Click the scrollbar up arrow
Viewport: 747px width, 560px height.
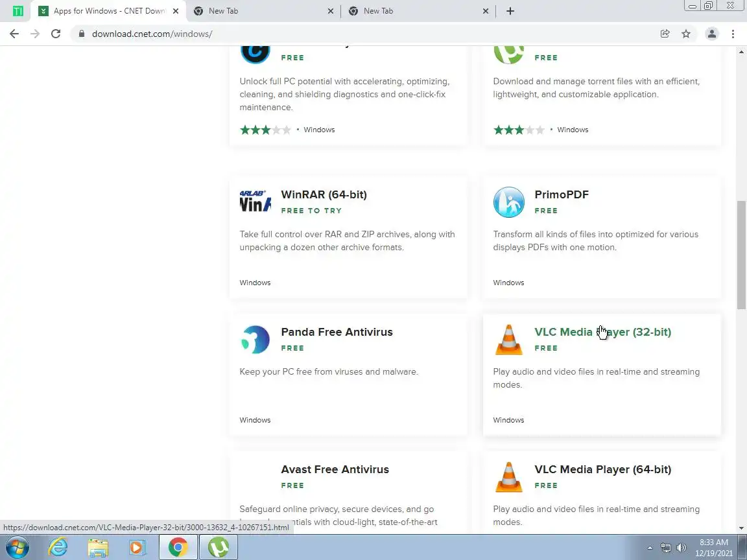[x=742, y=51]
